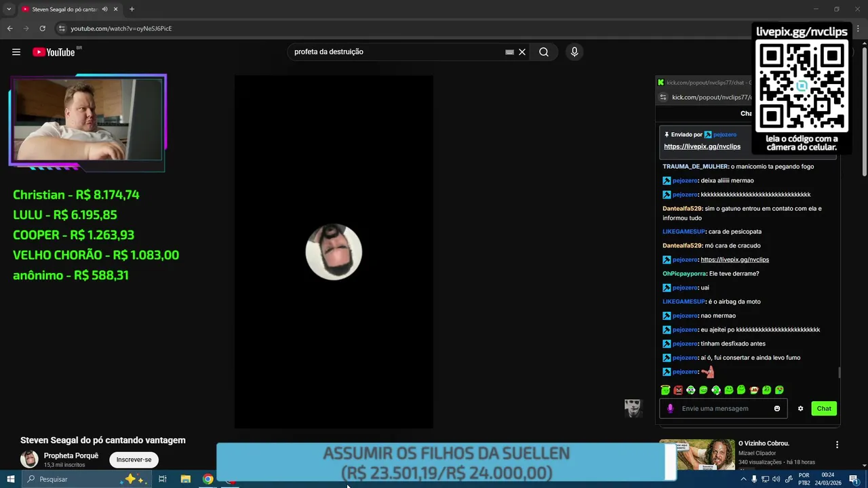Click the video player area
Viewport: 868px width, 488px height.
334,251
